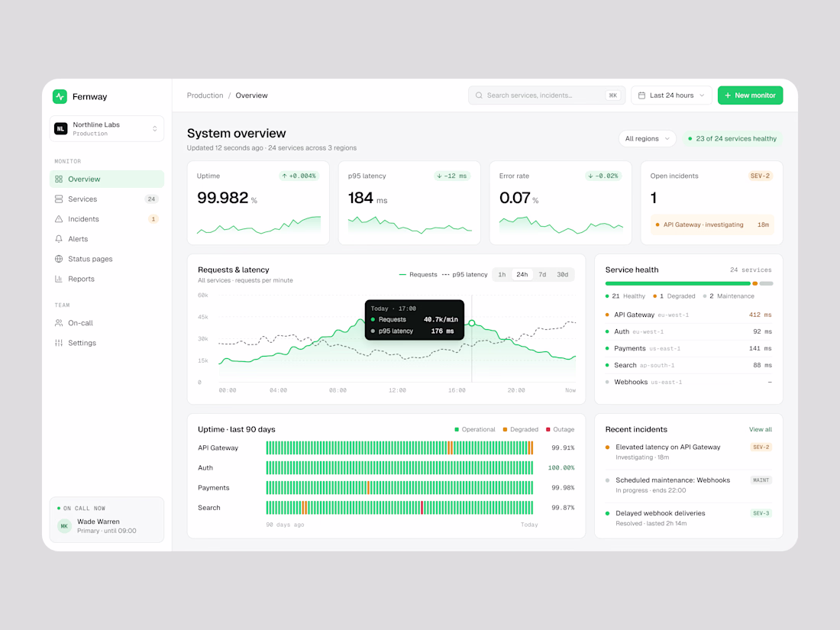
Task: Focus the Search services, incidents field
Action: pyautogui.click(x=547, y=95)
